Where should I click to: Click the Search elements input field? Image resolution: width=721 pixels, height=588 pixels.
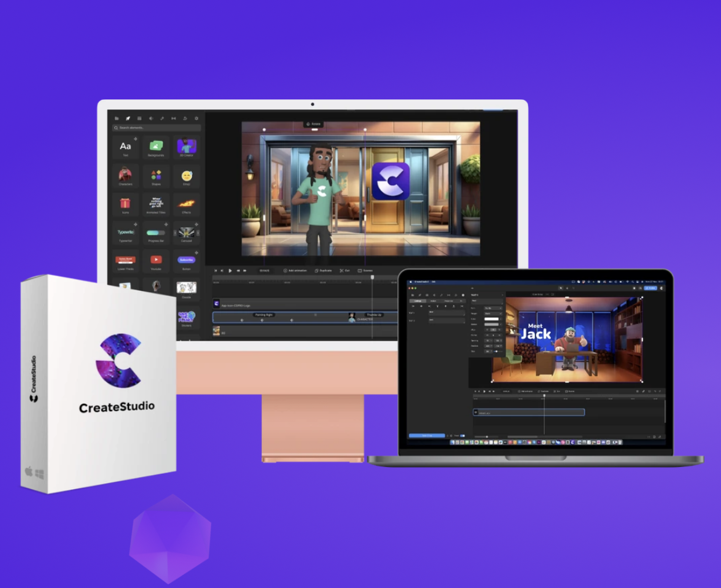tap(156, 128)
